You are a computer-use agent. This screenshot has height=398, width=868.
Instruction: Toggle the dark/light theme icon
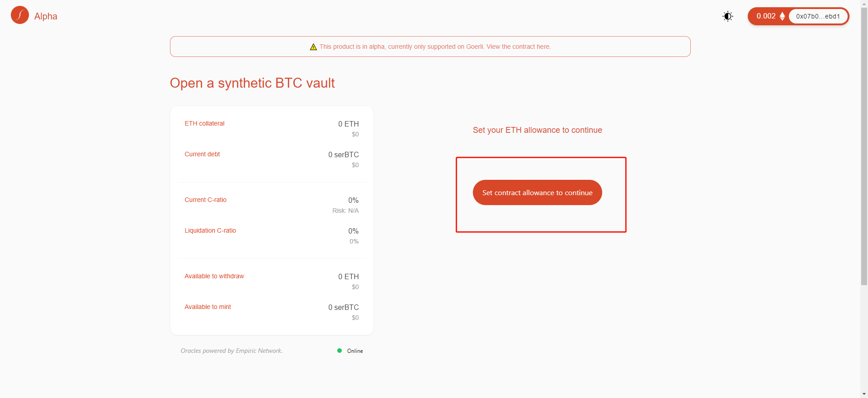[728, 16]
